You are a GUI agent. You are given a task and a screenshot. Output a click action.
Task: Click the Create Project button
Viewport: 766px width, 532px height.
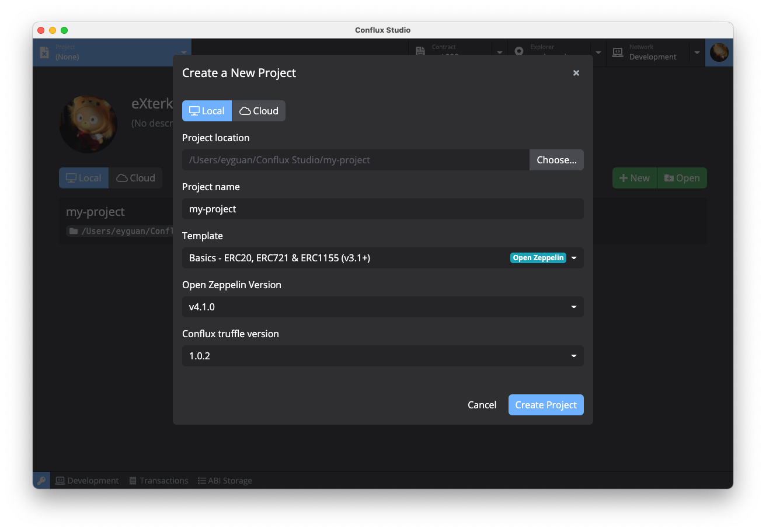point(546,405)
